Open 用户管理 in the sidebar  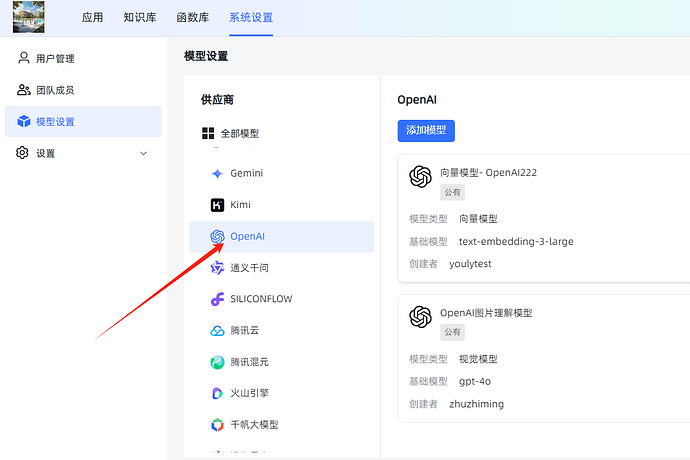pyautogui.click(x=83, y=58)
